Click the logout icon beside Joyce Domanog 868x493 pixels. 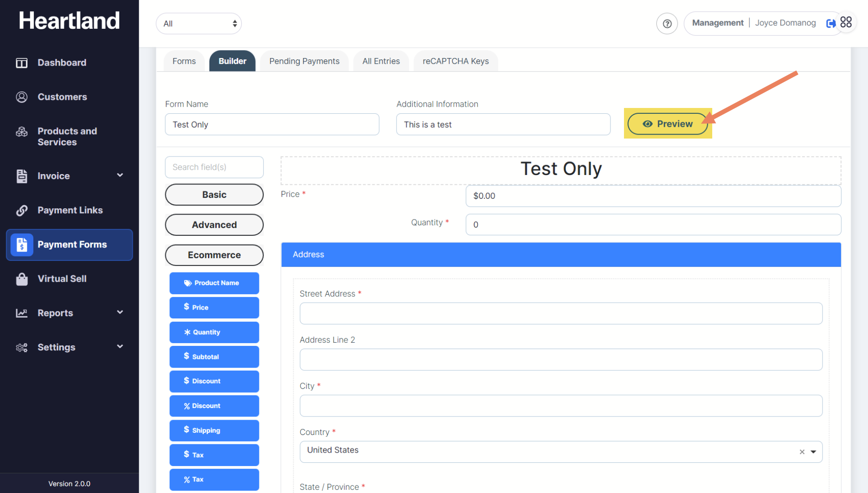[x=831, y=23]
